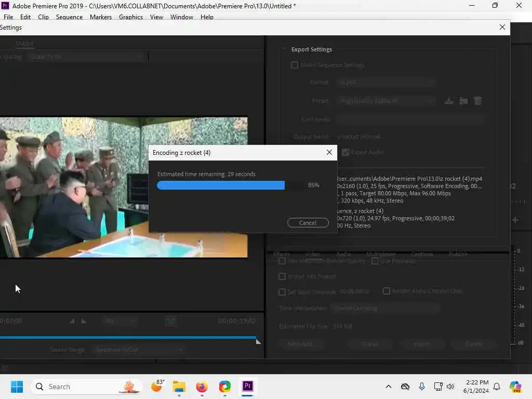Toggle the Use Previews checkbox
This screenshot has height=399, width=532.
pyautogui.click(x=375, y=261)
